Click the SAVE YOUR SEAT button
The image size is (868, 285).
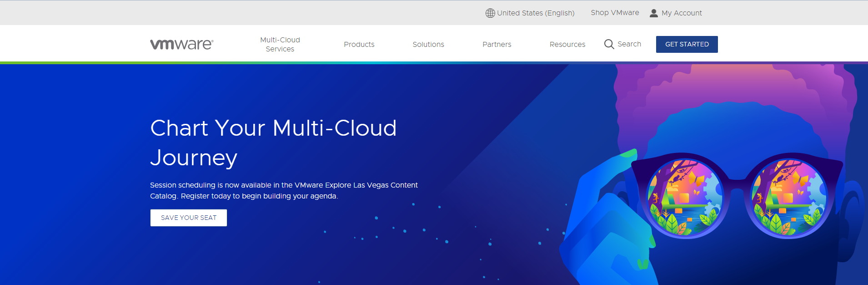(x=189, y=218)
